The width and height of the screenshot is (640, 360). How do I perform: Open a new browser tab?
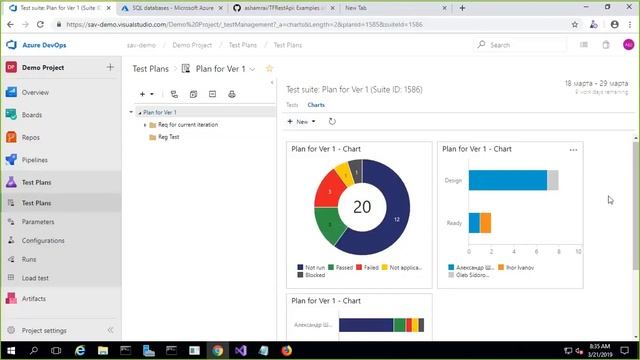pyautogui.click(x=462, y=8)
